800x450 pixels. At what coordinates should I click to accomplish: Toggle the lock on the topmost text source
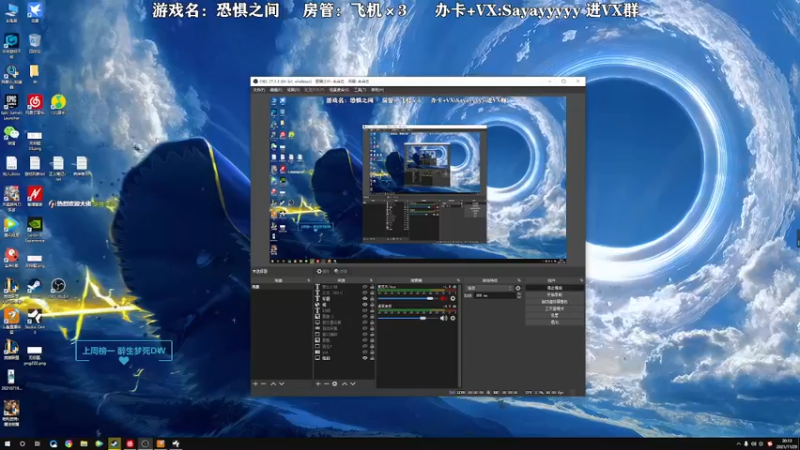(x=372, y=287)
